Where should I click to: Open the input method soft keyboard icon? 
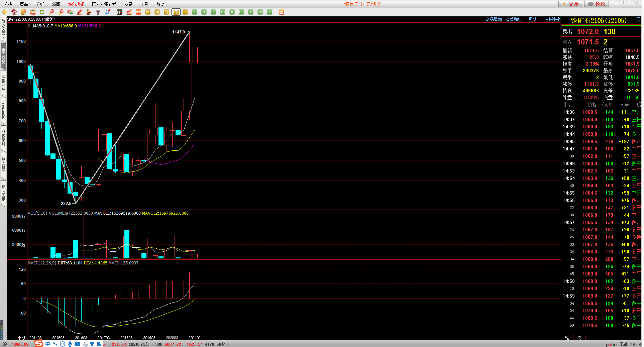tap(77, 344)
